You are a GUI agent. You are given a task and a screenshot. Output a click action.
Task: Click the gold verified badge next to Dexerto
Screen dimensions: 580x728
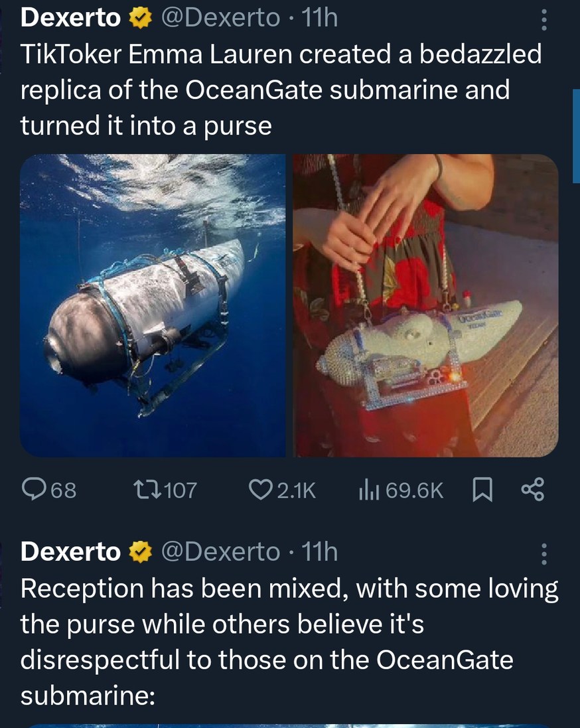click(137, 17)
